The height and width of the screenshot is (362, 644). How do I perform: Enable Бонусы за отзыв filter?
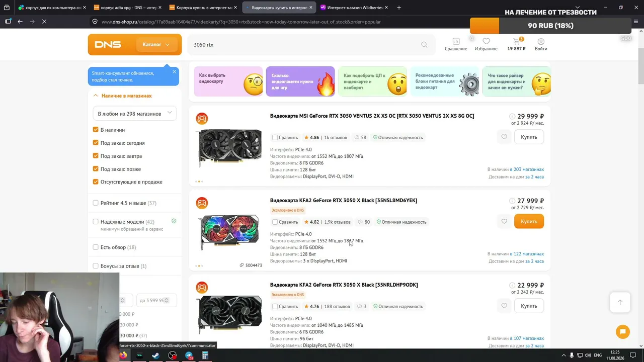(x=96, y=266)
